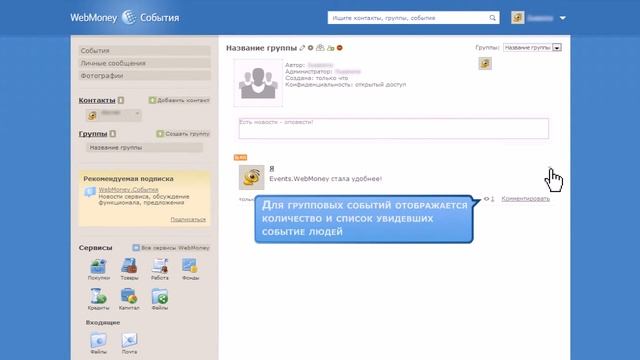
Task: Click the Группы heading link in the sidebar
Action: click(x=93, y=133)
